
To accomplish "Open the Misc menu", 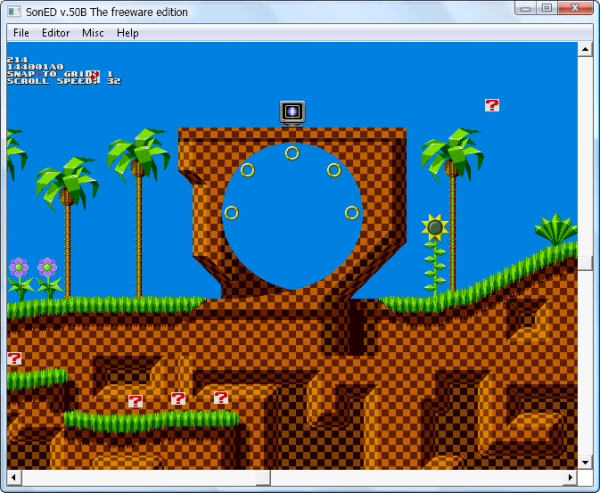I will tap(93, 33).
